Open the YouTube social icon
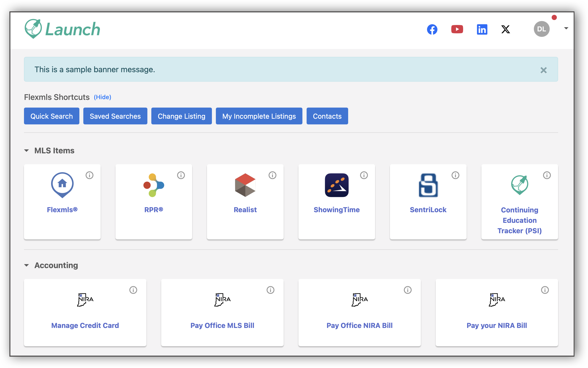Image resolution: width=588 pixels, height=368 pixels. click(x=457, y=29)
